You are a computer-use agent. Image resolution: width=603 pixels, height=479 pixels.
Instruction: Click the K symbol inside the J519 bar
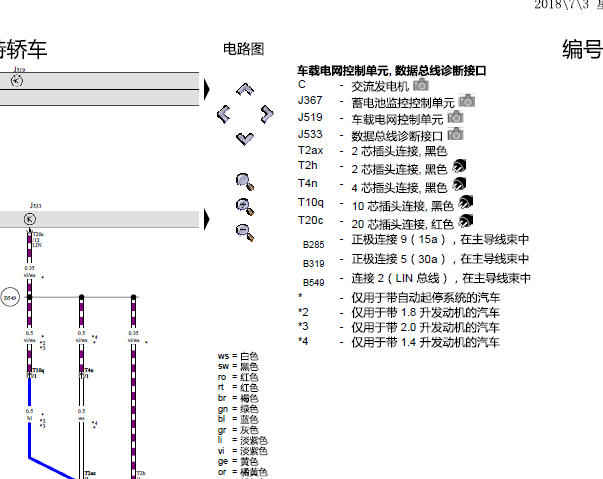17,81
